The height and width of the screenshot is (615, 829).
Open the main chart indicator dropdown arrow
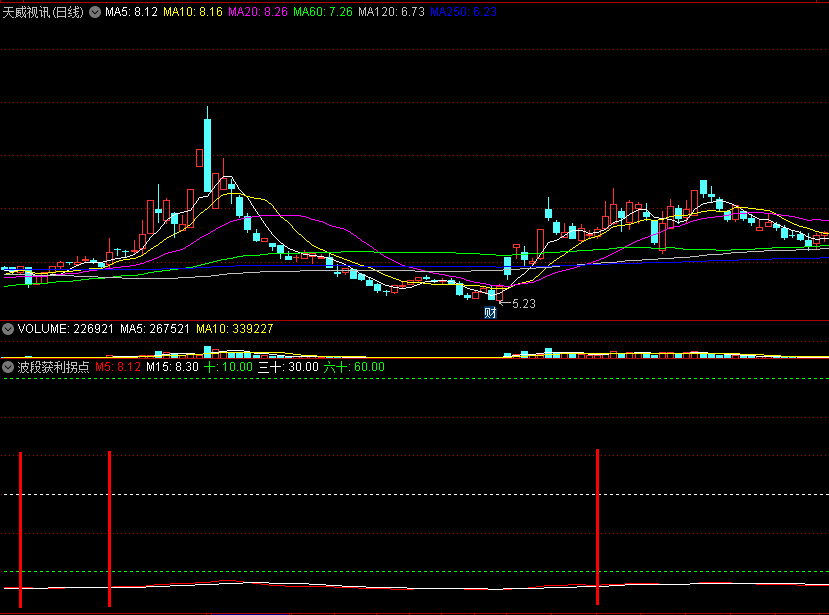coord(95,12)
